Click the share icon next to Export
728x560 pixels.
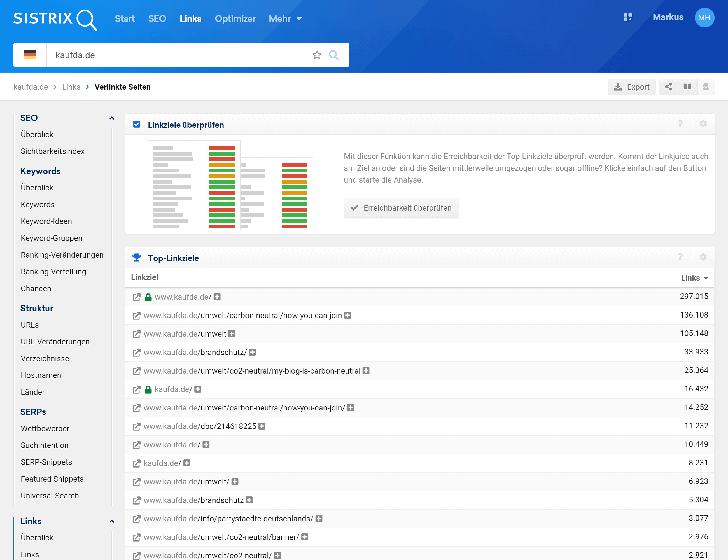[x=668, y=87]
